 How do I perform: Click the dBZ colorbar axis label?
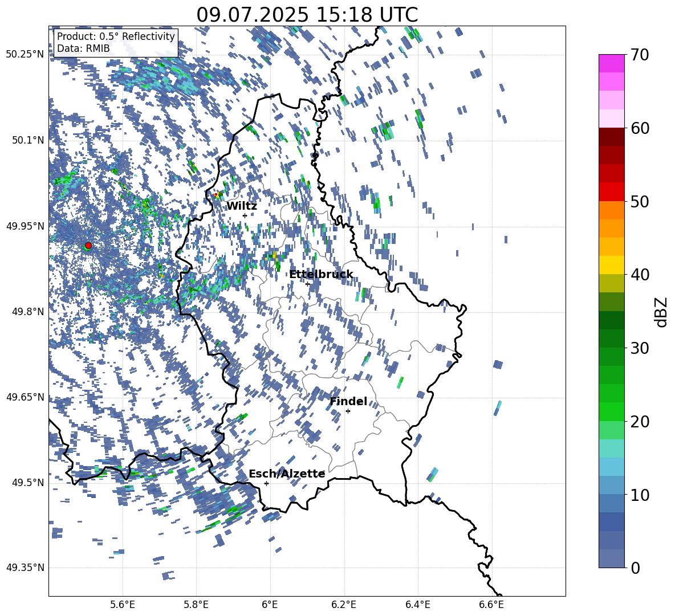pos(662,312)
